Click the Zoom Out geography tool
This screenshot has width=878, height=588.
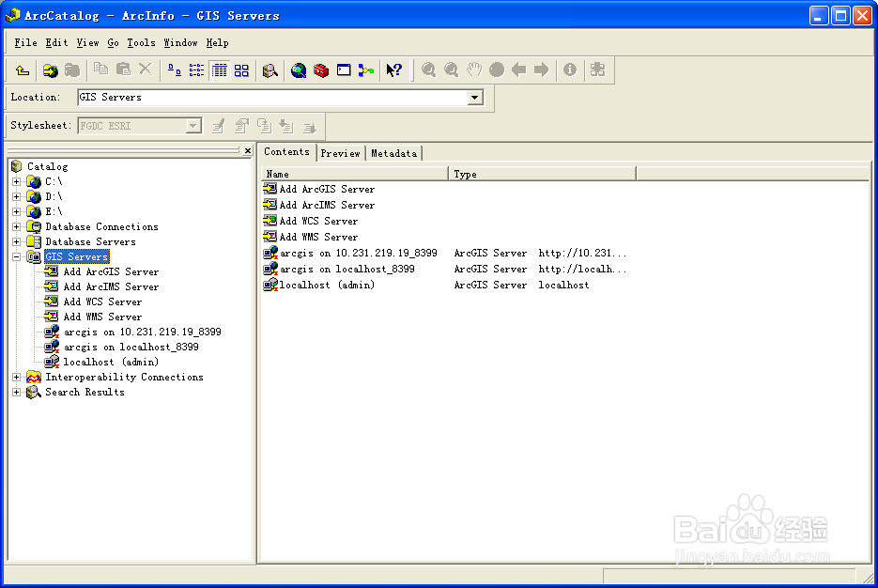pos(451,70)
